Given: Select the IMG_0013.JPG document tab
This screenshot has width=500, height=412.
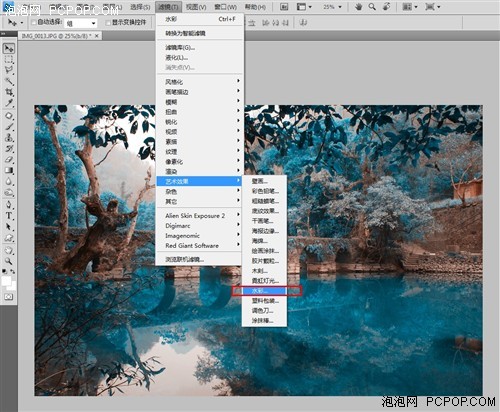Looking at the screenshot, I should [57, 36].
